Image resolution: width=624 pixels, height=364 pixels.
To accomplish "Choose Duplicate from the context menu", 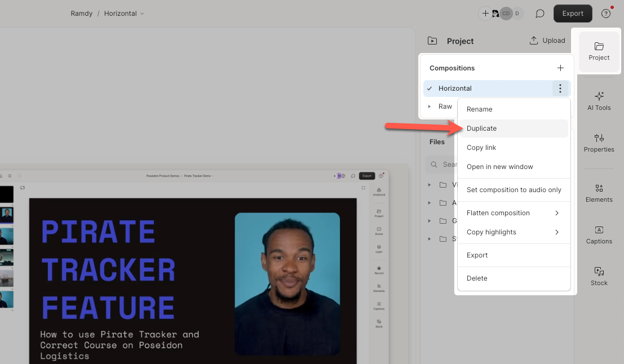I will [481, 128].
